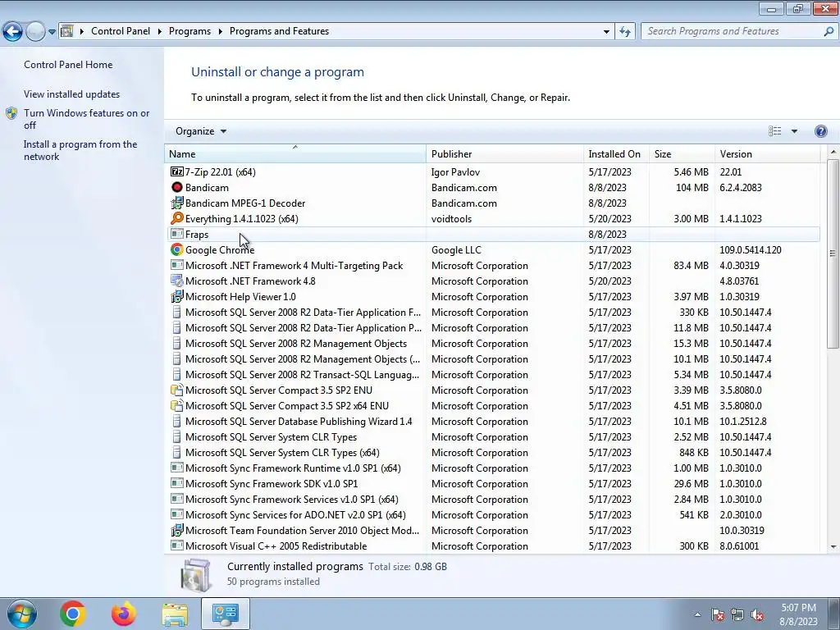This screenshot has width=840, height=630.
Task: Click the search magnifier icon
Action: click(829, 31)
